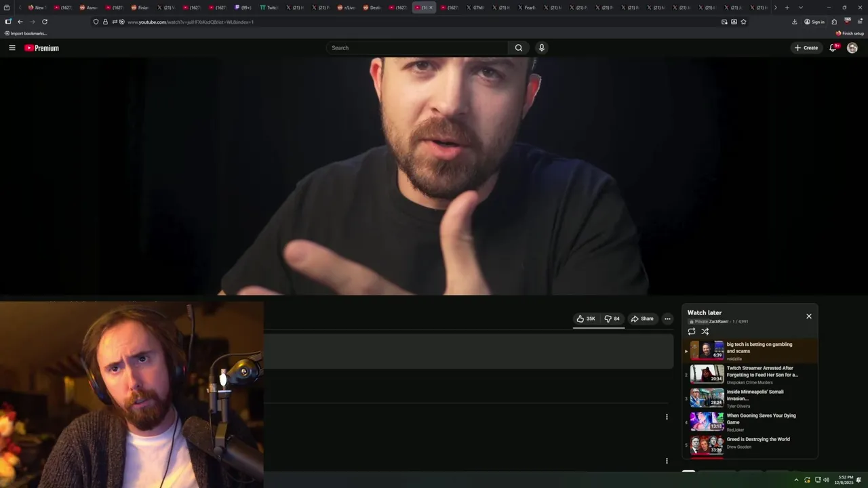
Task: Click thumbnail of the 33:28 playlist video
Action: click(x=707, y=445)
